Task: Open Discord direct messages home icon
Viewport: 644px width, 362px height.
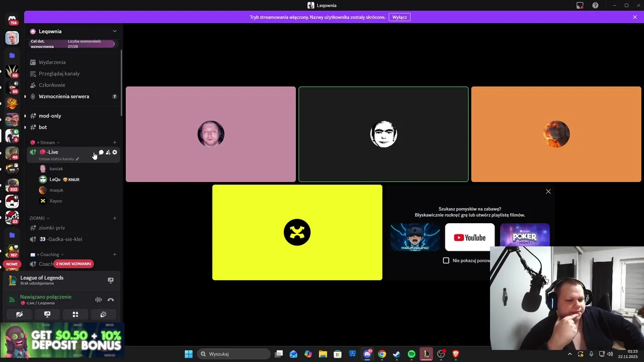Action: (x=12, y=19)
